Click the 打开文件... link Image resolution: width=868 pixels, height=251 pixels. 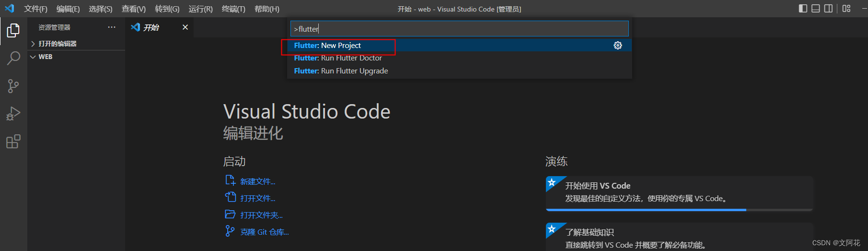(x=258, y=198)
